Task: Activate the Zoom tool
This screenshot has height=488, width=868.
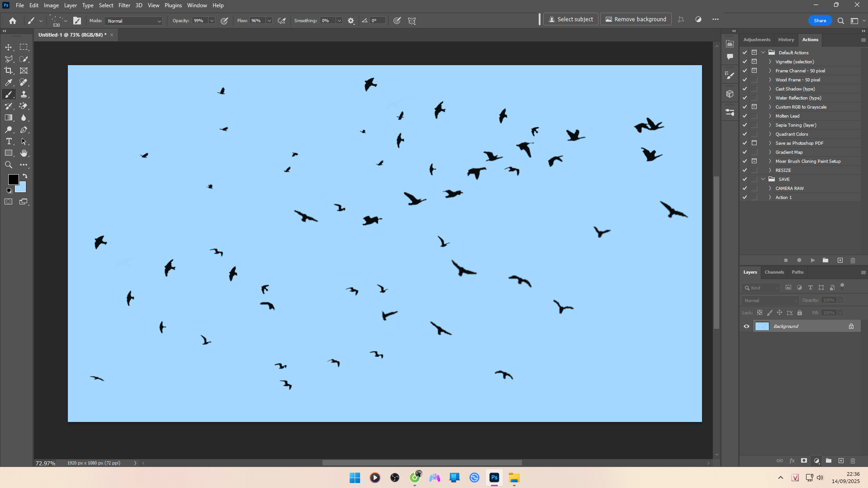Action: coord(9,165)
